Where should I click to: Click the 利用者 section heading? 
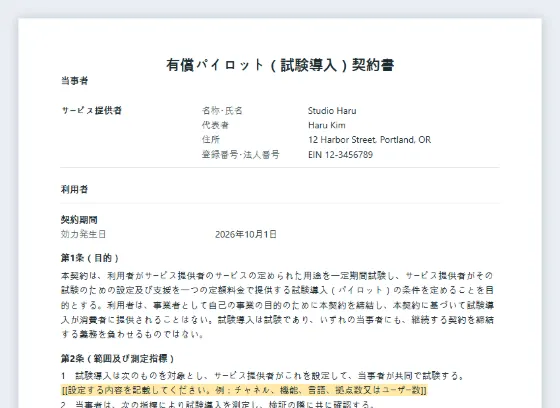pyautogui.click(x=74, y=189)
